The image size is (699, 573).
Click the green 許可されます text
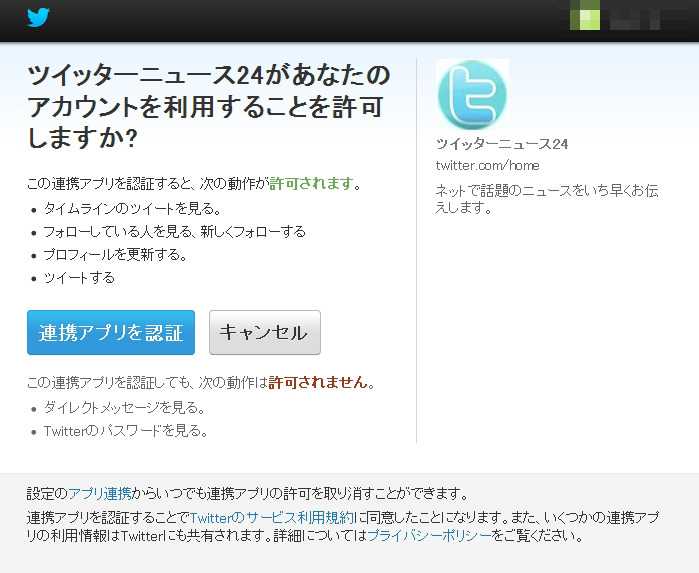(x=312, y=184)
